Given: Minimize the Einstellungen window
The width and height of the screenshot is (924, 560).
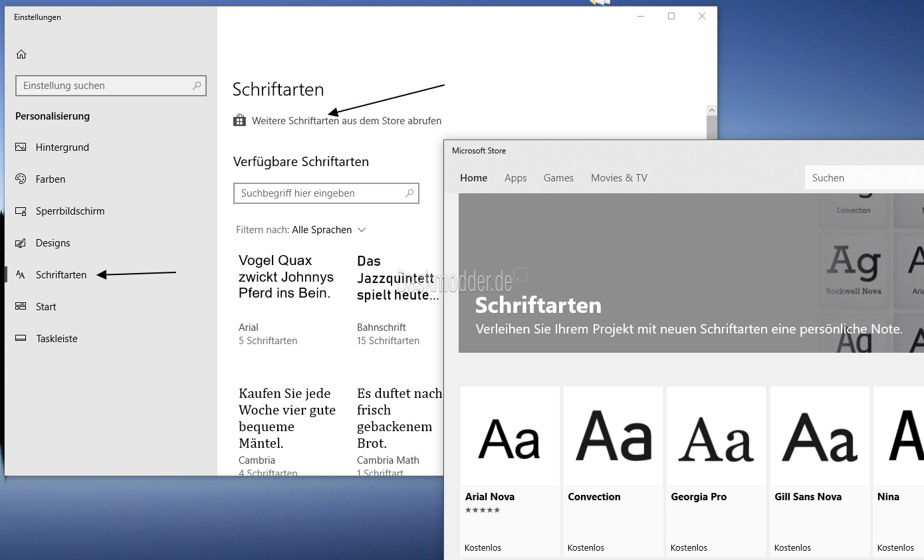Looking at the screenshot, I should (x=640, y=16).
